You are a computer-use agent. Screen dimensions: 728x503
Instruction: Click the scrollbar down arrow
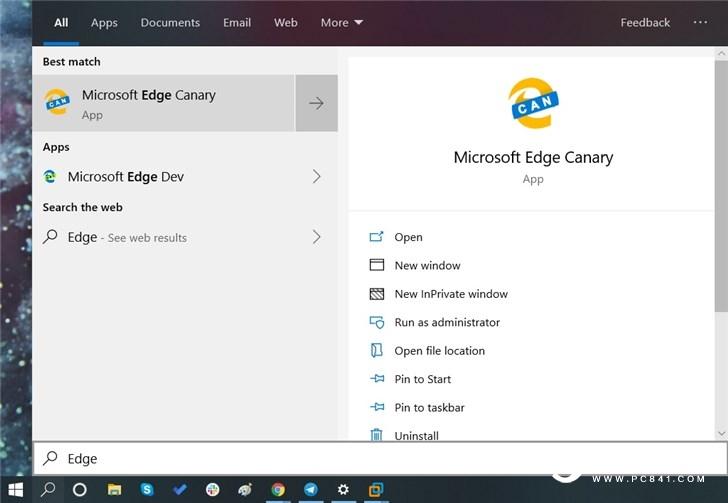[721, 434]
